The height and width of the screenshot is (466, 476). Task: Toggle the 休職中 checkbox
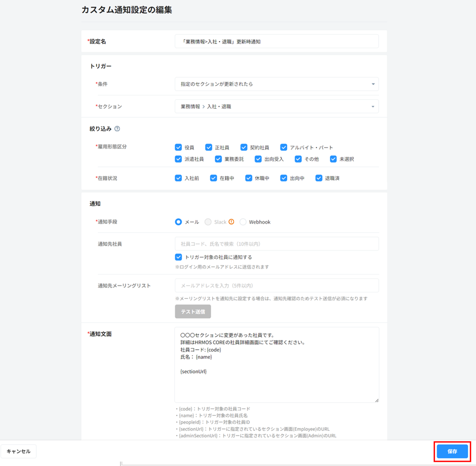[248, 178]
